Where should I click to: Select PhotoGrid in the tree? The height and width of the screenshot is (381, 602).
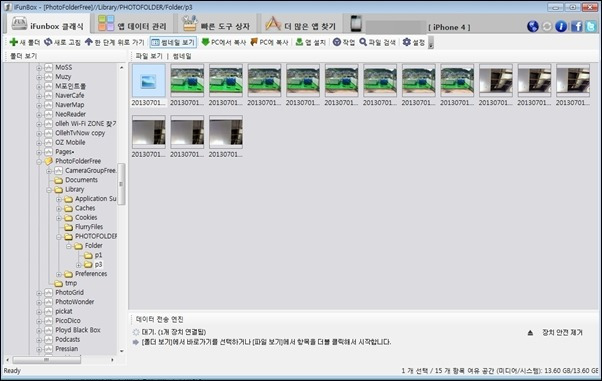[x=69, y=292]
